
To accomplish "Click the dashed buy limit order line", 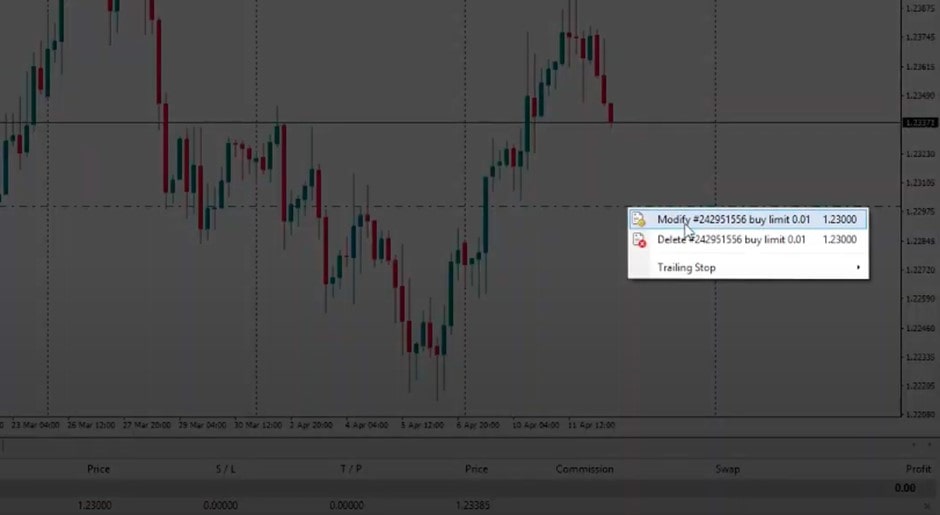I will (300, 206).
